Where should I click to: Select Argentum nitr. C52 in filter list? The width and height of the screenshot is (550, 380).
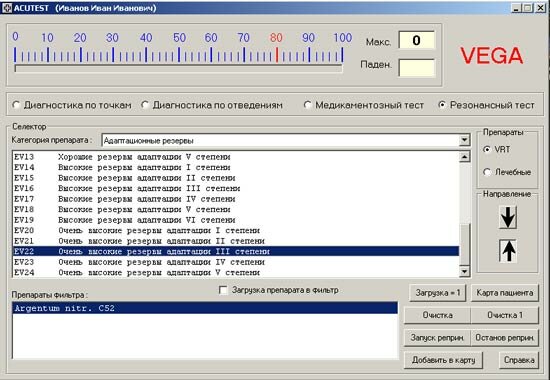pos(205,308)
